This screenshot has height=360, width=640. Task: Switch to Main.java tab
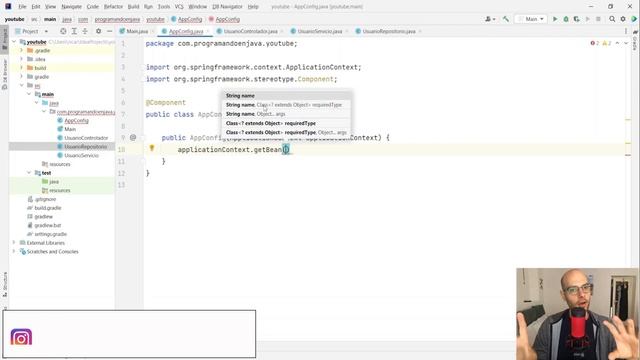click(x=137, y=31)
